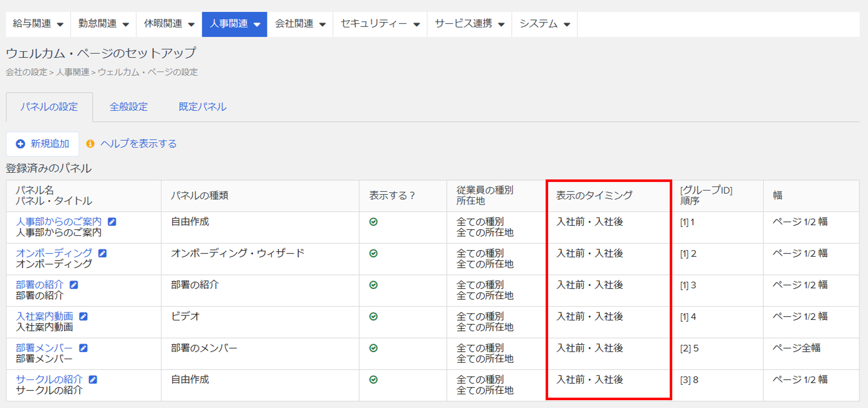
Task: Toggle display checkmark for ビデオ panel row
Action: pos(373,317)
